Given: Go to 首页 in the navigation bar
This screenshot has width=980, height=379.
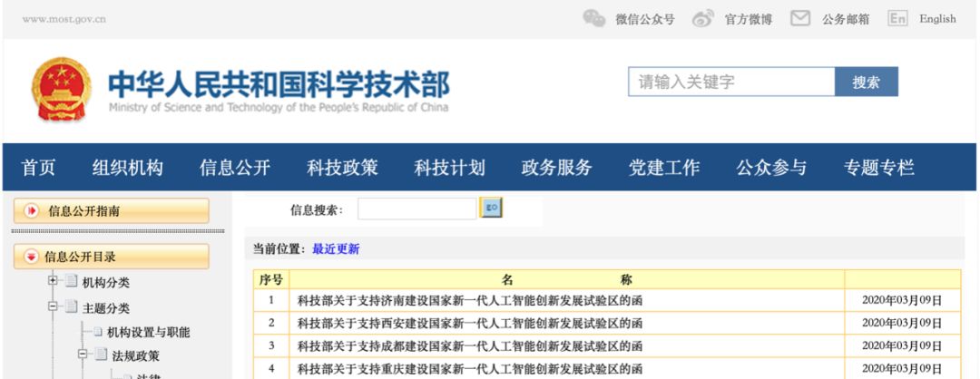Looking at the screenshot, I should (38, 168).
